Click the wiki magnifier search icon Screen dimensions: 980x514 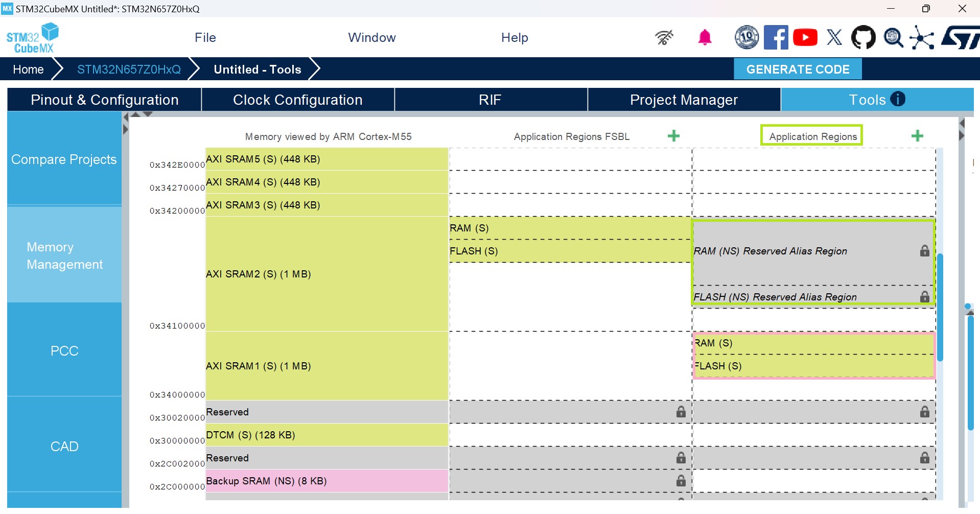coord(893,37)
